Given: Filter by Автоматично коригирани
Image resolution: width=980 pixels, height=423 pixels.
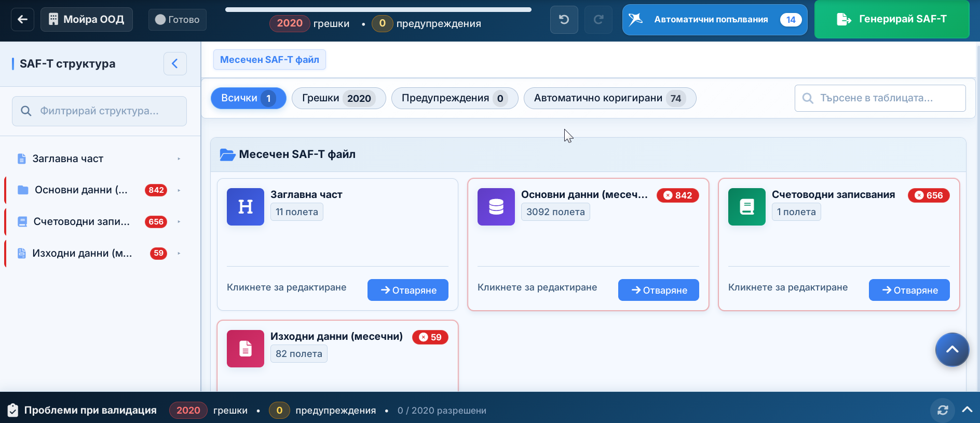Looking at the screenshot, I should click(x=610, y=98).
